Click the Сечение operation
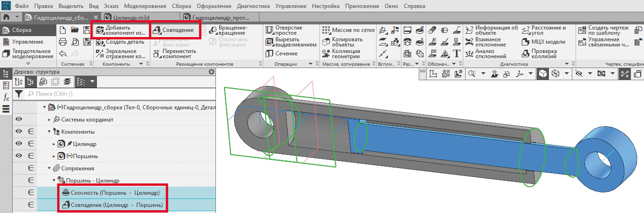The width and height of the screenshot is (644, 213). pyautogui.click(x=281, y=53)
